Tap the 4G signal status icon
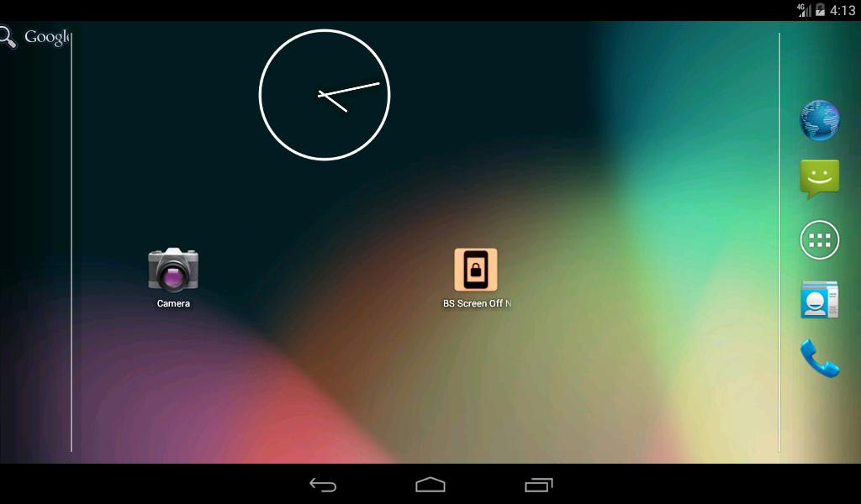The image size is (861, 504). 804,10
